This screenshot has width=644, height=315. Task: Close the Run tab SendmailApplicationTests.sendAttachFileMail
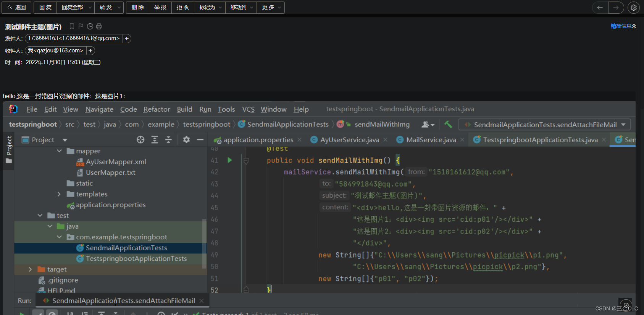pos(202,301)
